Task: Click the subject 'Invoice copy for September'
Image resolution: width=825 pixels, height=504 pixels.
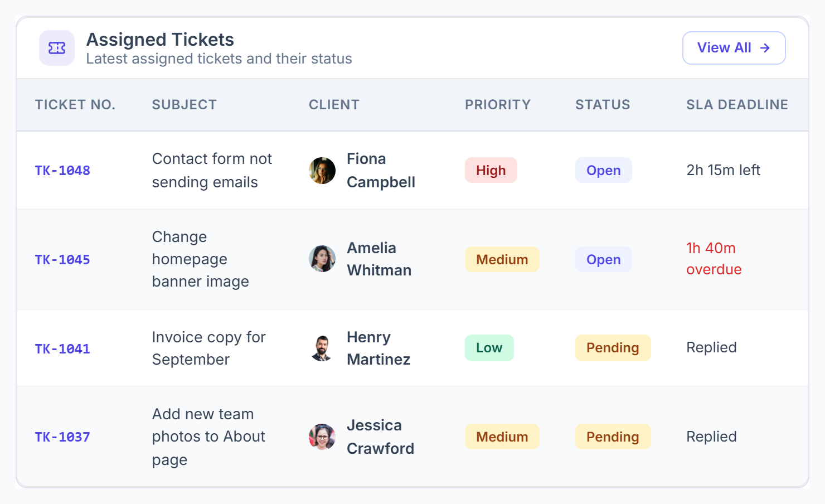Action: pos(209,348)
